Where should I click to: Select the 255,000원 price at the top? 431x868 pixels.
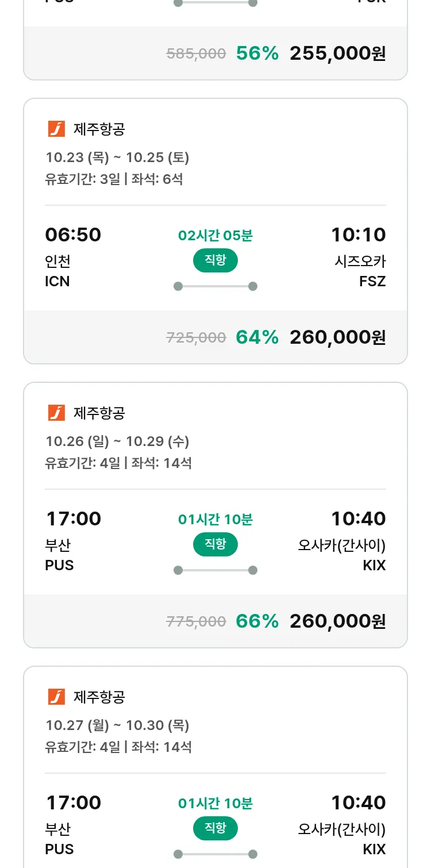coord(337,53)
